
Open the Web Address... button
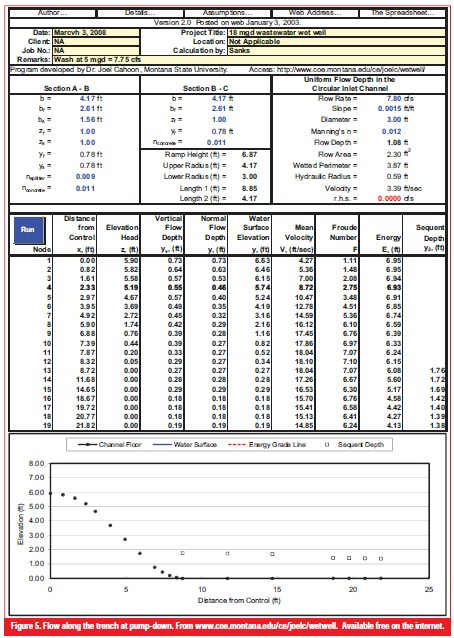[315, 13]
